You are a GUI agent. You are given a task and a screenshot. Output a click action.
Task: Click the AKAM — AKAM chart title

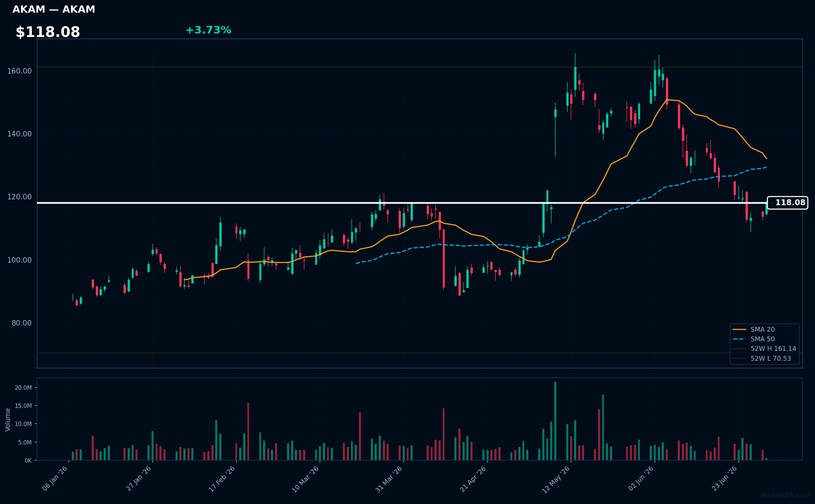[x=54, y=10]
